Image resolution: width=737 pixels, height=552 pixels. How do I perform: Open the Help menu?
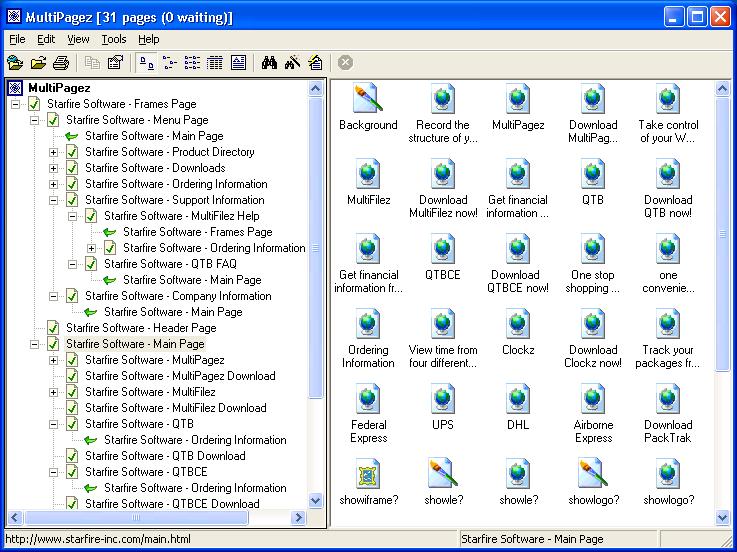(149, 39)
